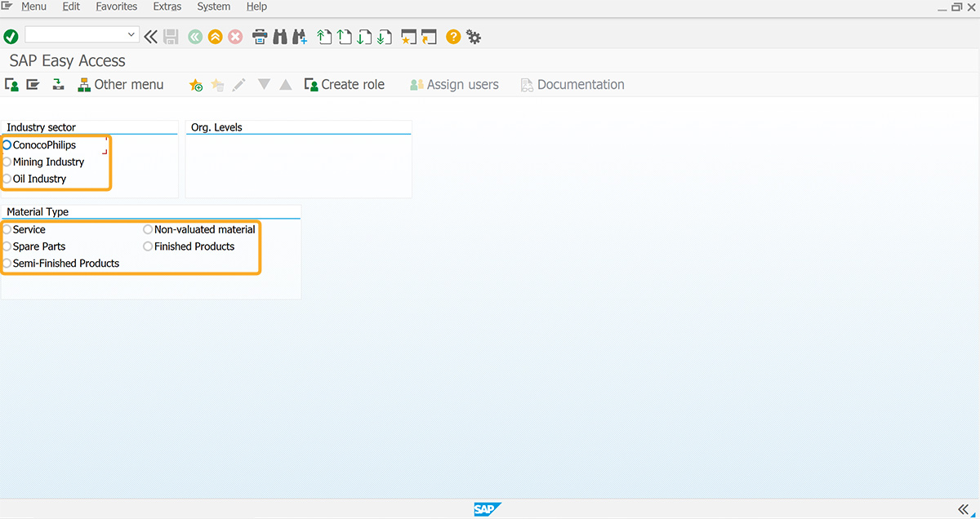This screenshot has width=980, height=519.
Task: Click the Other menu button
Action: [121, 84]
